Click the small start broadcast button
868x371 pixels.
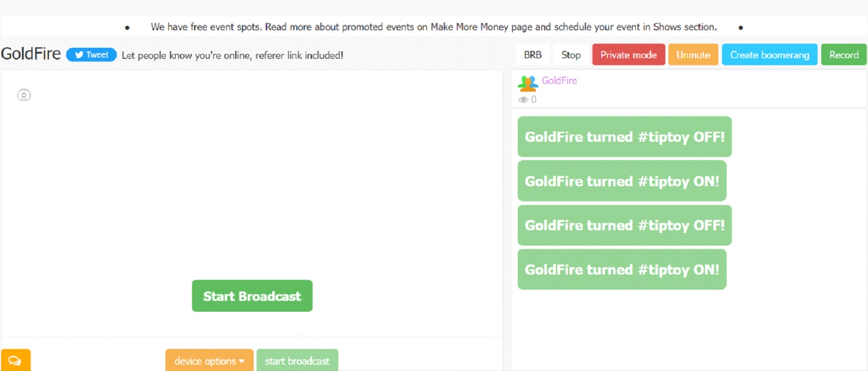[x=297, y=361]
